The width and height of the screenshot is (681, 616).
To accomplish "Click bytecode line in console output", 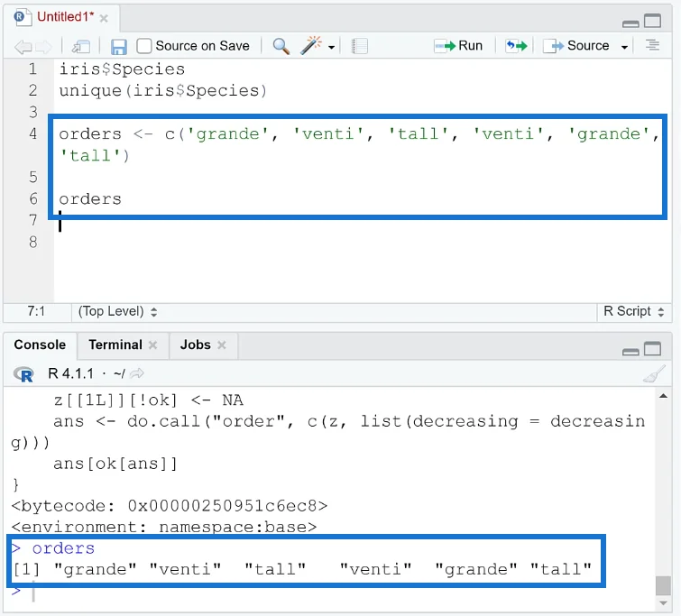I will click(x=170, y=506).
